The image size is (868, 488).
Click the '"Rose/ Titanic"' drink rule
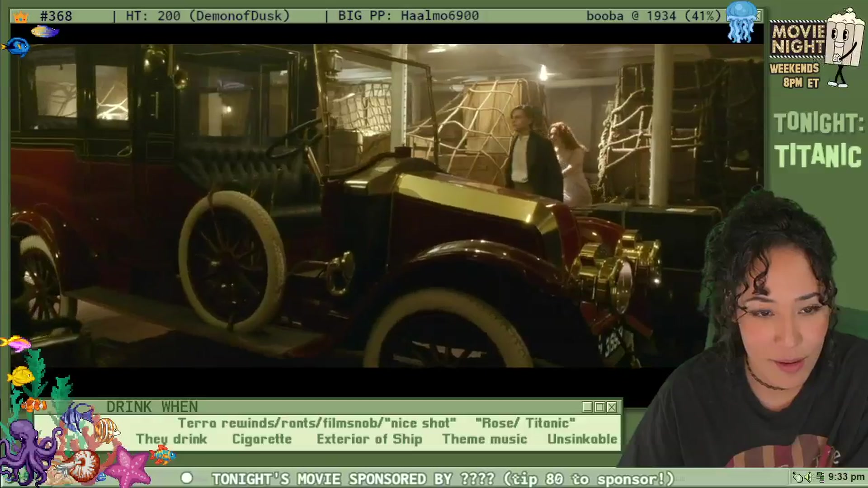click(525, 423)
